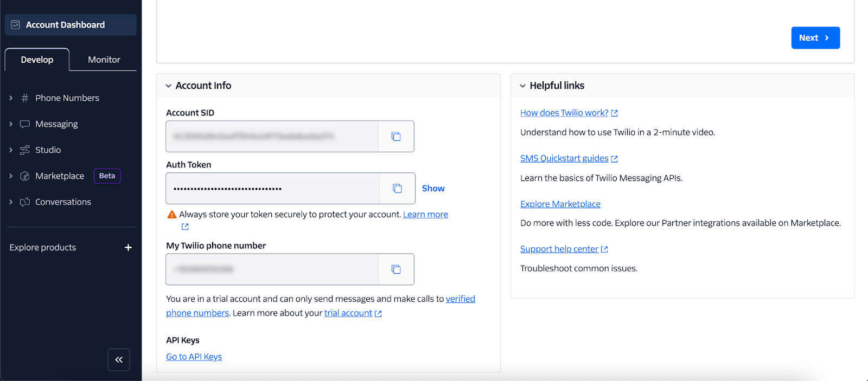Open Phone Numbers menu item
868x381 pixels.
point(67,98)
